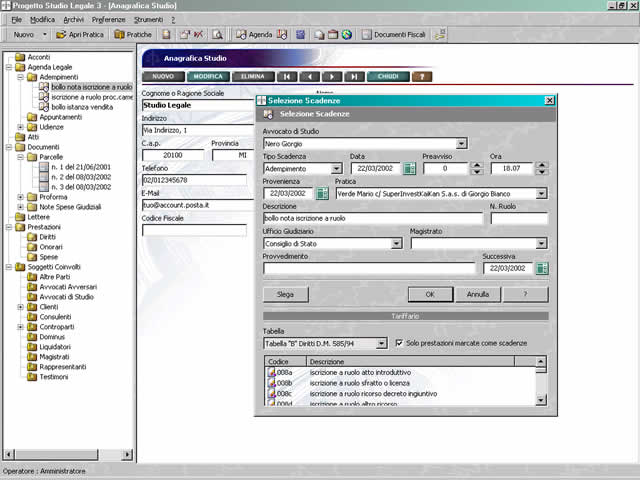Click the clipboard icon after Pratiche
This screenshot has width=640, height=480.
[x=166, y=35]
